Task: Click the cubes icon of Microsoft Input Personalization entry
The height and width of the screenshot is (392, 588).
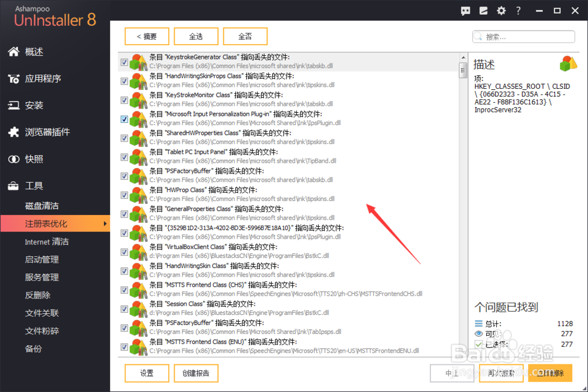Action: pos(138,119)
